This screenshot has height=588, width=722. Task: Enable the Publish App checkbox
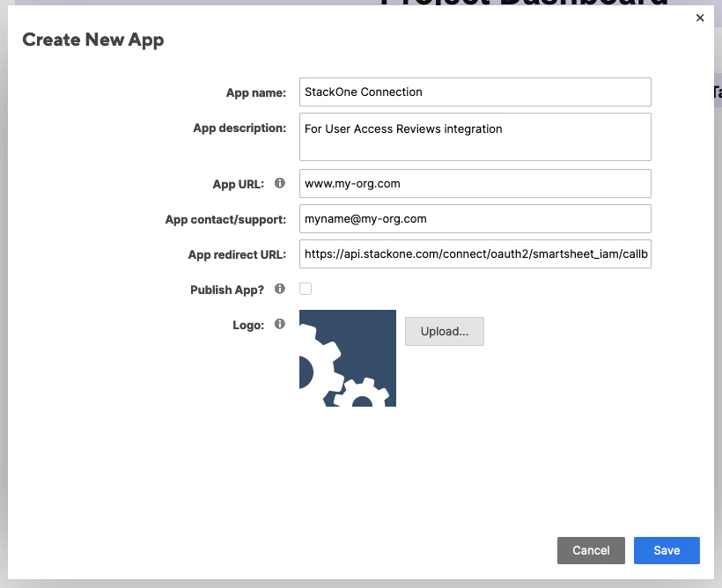pyautogui.click(x=305, y=288)
